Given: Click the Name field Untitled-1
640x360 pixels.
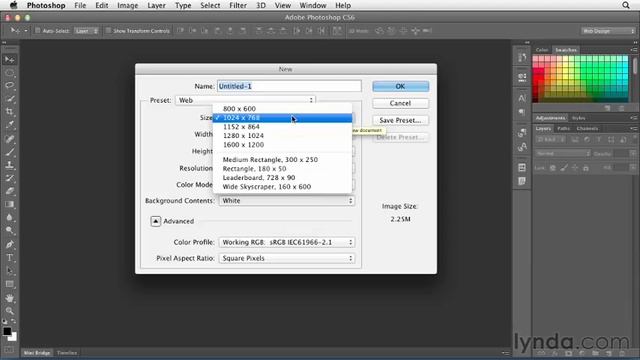Looking at the screenshot, I should pyautogui.click(x=289, y=86).
